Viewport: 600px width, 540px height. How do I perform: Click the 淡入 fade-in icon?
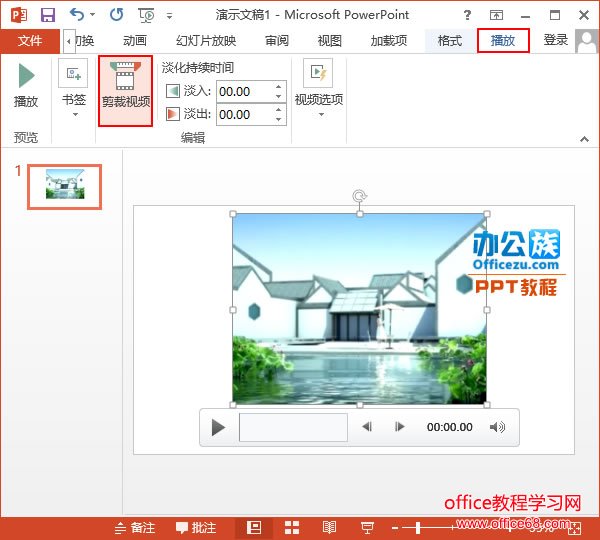[173, 91]
